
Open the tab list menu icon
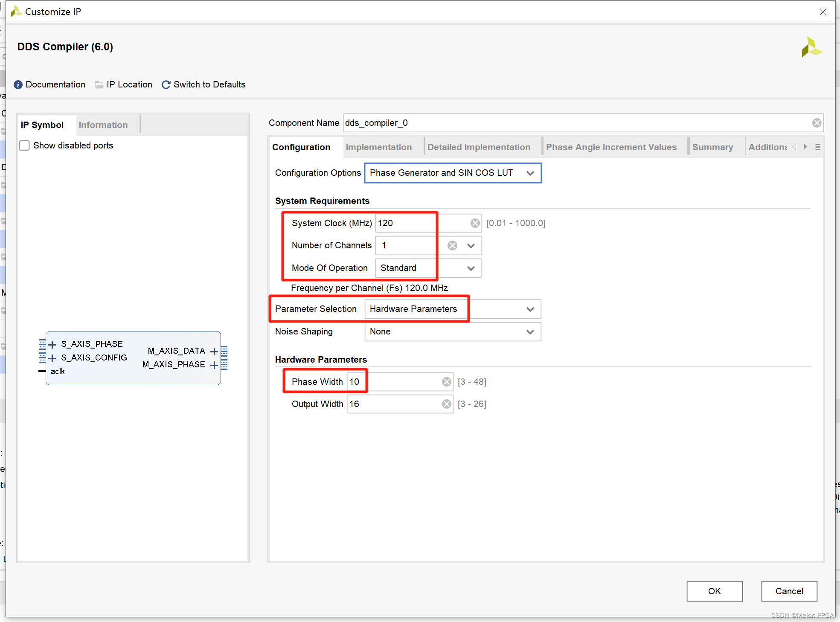[817, 147]
